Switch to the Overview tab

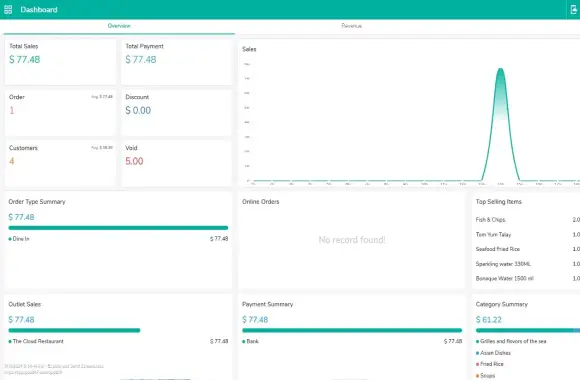click(x=119, y=26)
